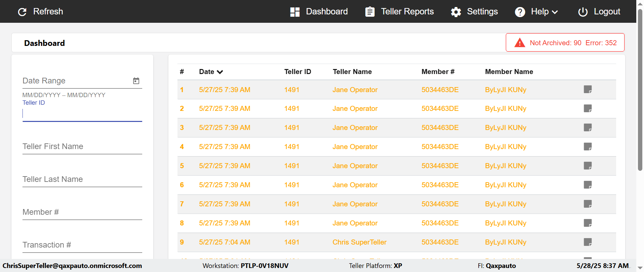Image resolution: width=644 pixels, height=272 pixels.
Task: Click the Refresh circular arrow icon
Action: 22,12
